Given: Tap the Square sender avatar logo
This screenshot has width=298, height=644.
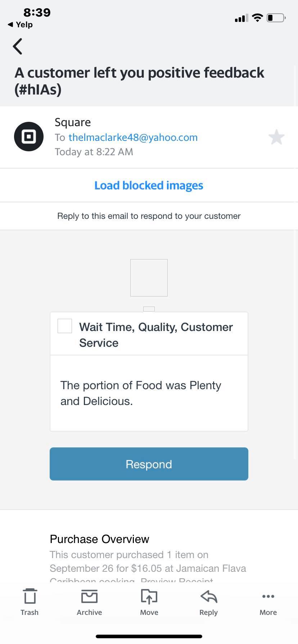Looking at the screenshot, I should 29,137.
